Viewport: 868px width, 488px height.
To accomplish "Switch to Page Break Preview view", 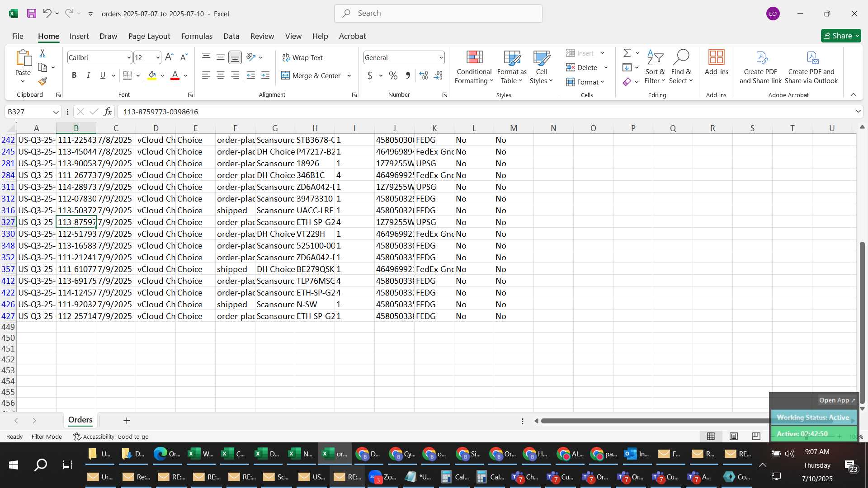I will (x=756, y=436).
